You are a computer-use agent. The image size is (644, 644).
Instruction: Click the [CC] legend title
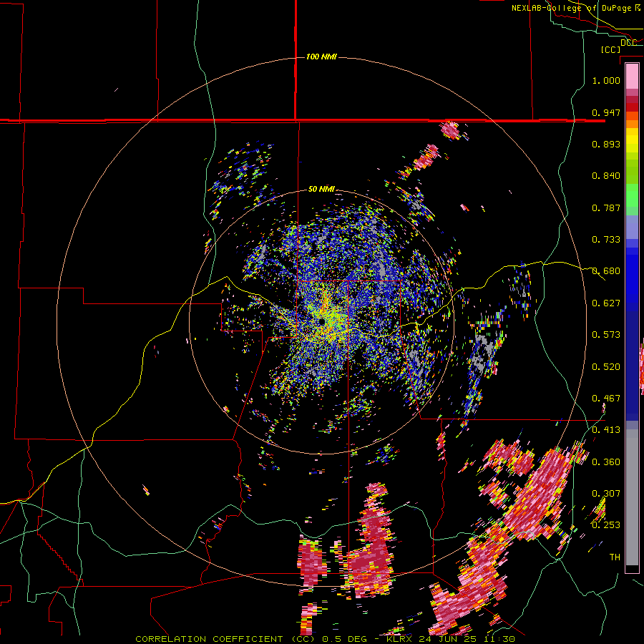point(611,49)
